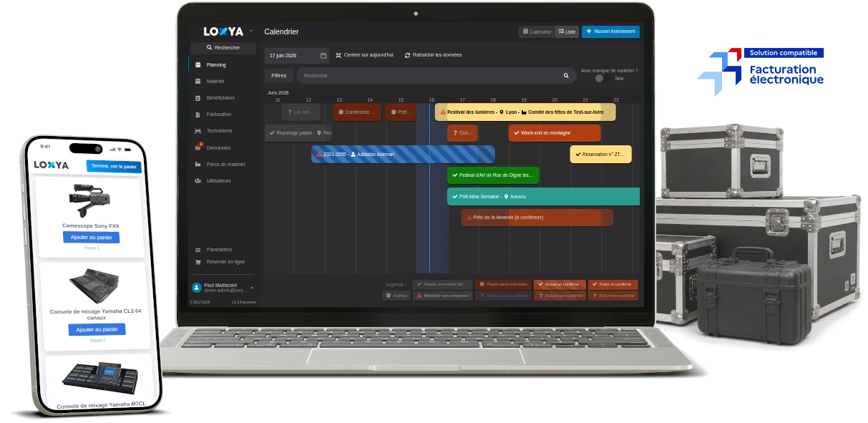Click warning icon on Fête de la lavande
The width and height of the screenshot is (868, 423).
click(x=469, y=217)
